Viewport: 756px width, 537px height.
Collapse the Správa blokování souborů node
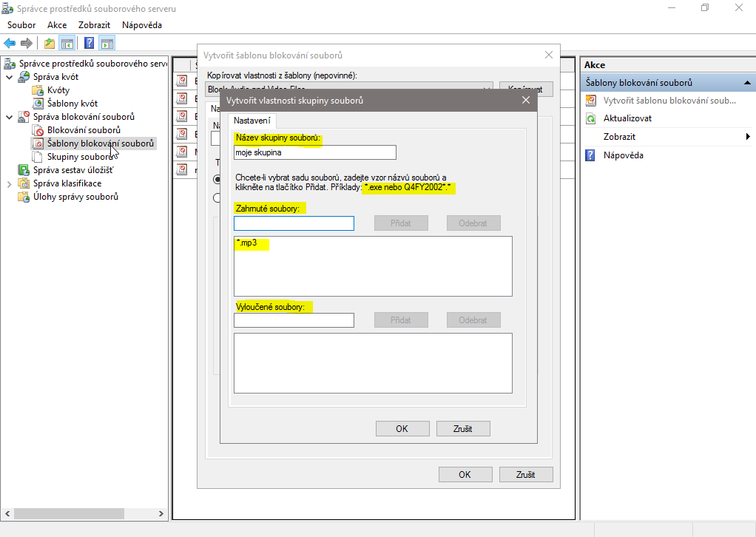point(9,117)
